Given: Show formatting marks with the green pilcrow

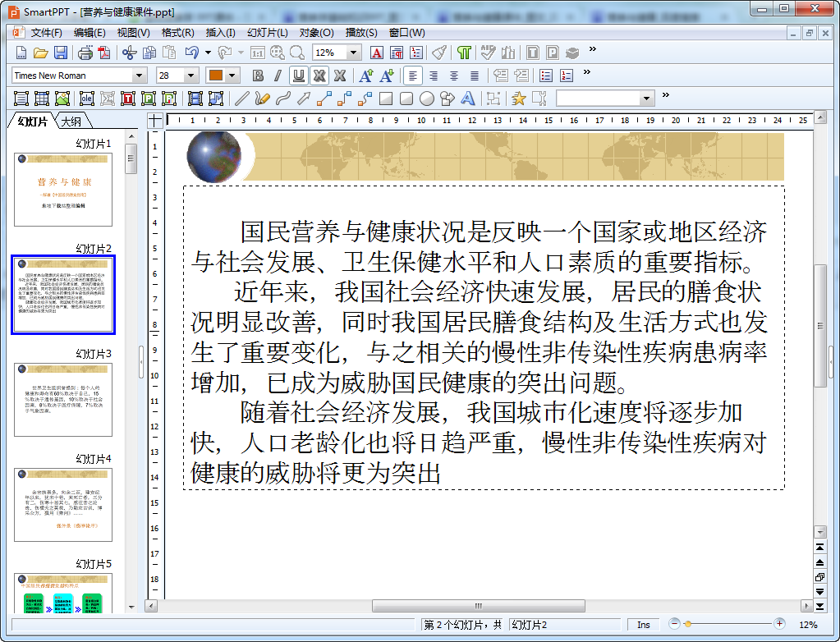Looking at the screenshot, I should click(x=465, y=53).
